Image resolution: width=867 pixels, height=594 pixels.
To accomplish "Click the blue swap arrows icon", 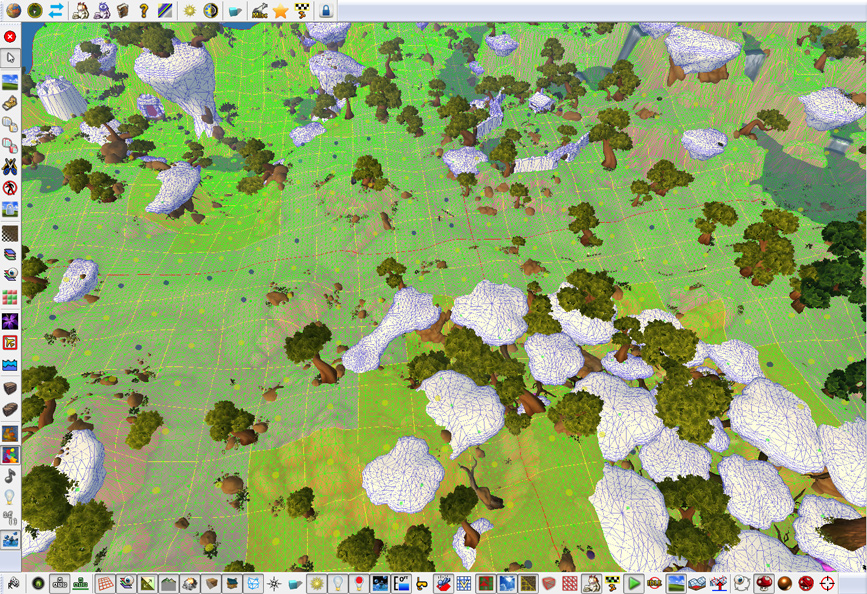I will [x=56, y=10].
